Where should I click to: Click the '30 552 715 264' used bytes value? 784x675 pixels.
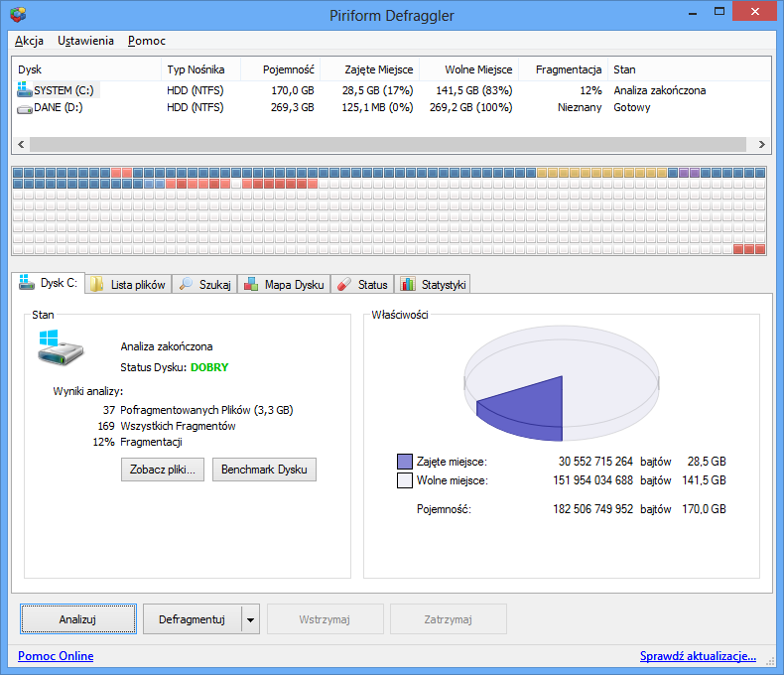click(x=595, y=462)
